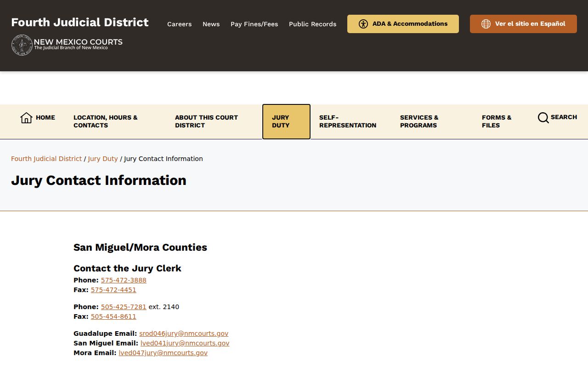The width and height of the screenshot is (588, 368).
Task: Call phone number 505-425-7281
Action: tap(124, 307)
